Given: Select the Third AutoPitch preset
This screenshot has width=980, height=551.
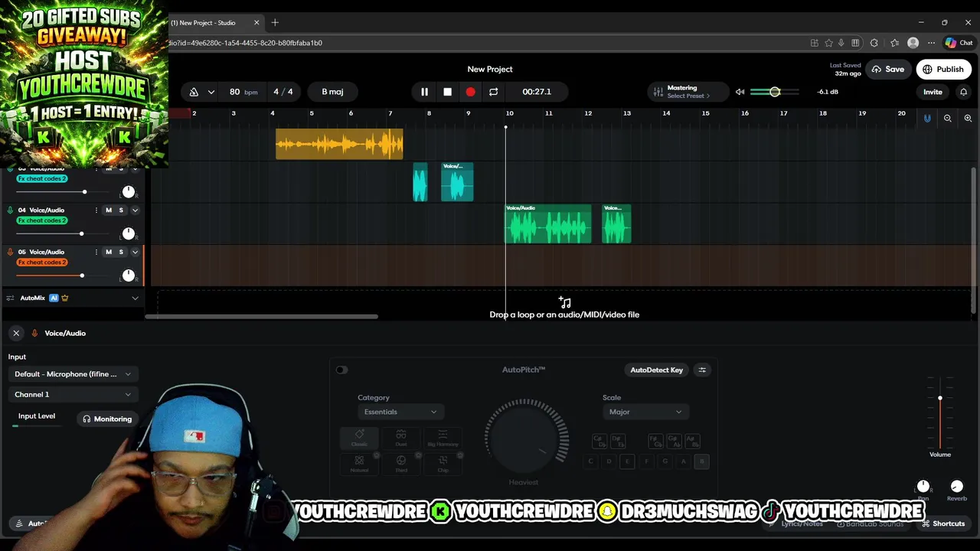Looking at the screenshot, I should (401, 464).
